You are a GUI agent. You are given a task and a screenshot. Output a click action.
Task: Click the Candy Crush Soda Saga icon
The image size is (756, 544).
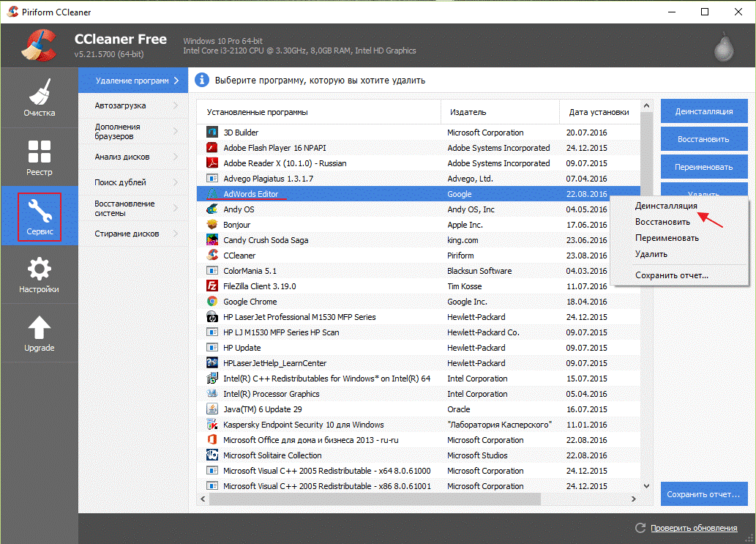[x=212, y=240]
